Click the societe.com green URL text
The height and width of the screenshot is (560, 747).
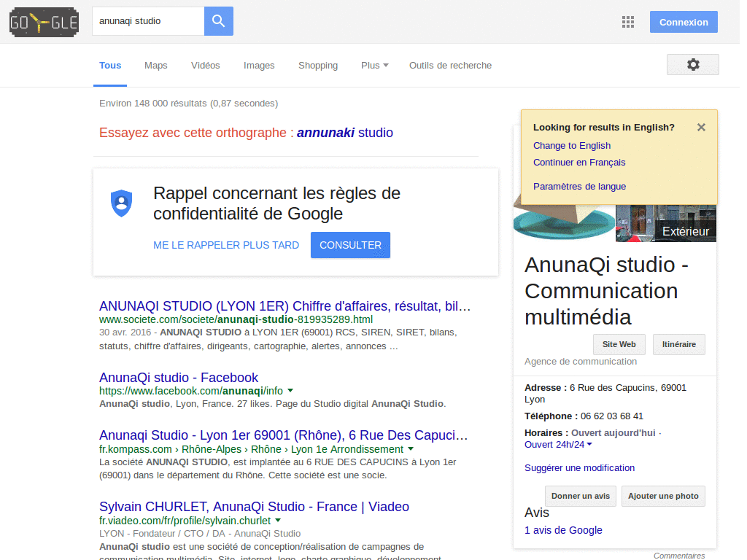[236, 319]
